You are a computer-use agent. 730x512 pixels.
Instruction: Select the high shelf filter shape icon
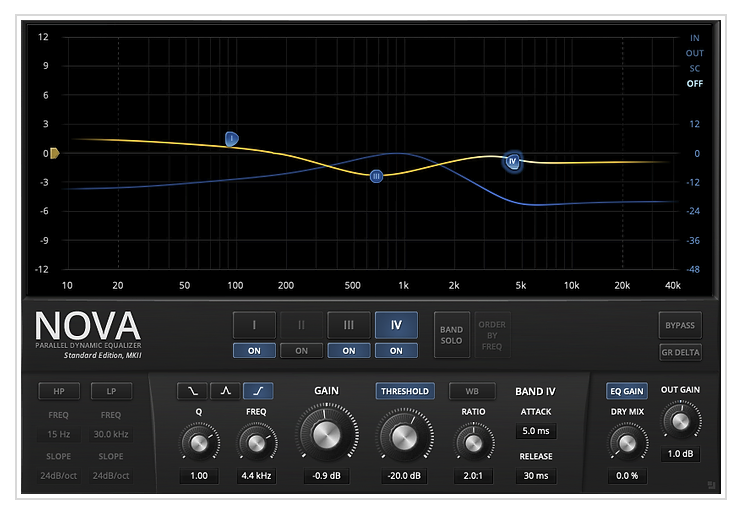258,391
